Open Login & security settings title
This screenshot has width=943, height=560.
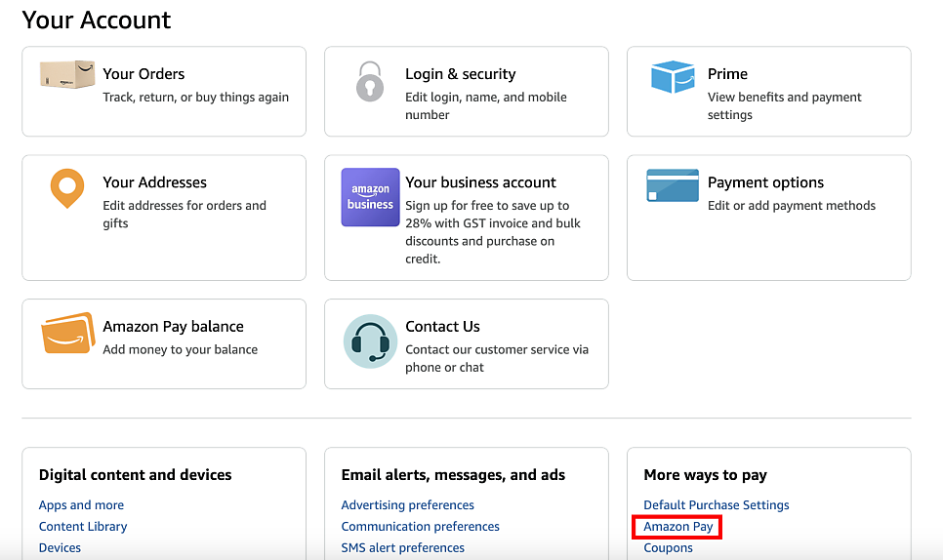coord(460,74)
